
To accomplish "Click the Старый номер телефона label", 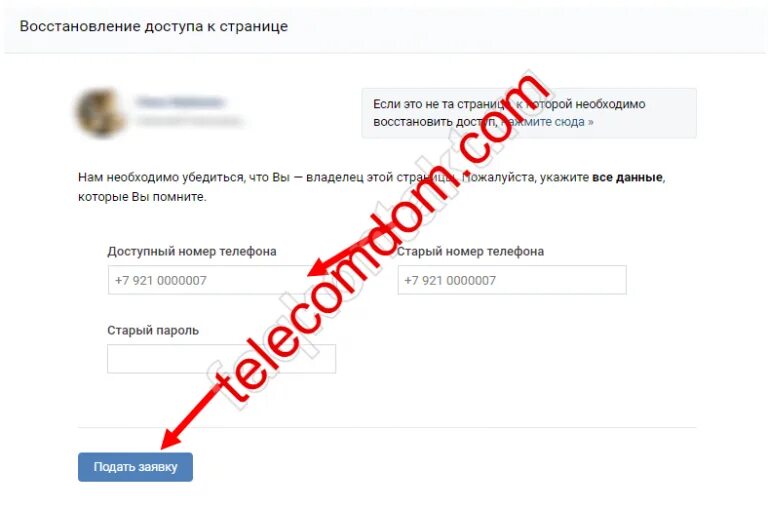I will point(470,251).
